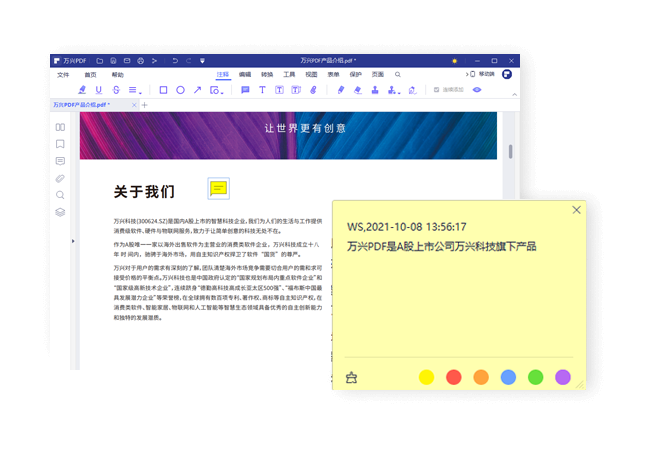Click the 移动端 mobile button
645x450 pixels.
click(480, 74)
